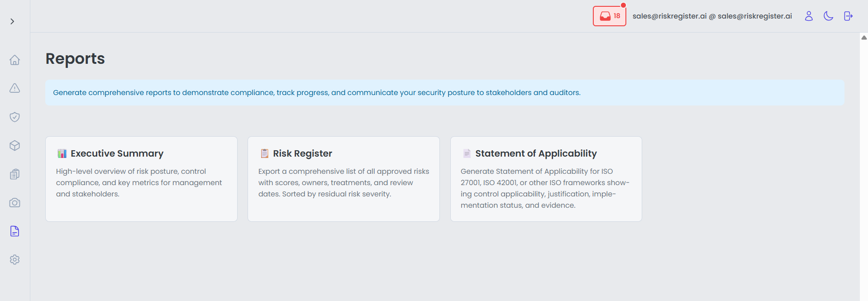
Task: Open the inbox notifications badge showing 18
Action: point(609,16)
